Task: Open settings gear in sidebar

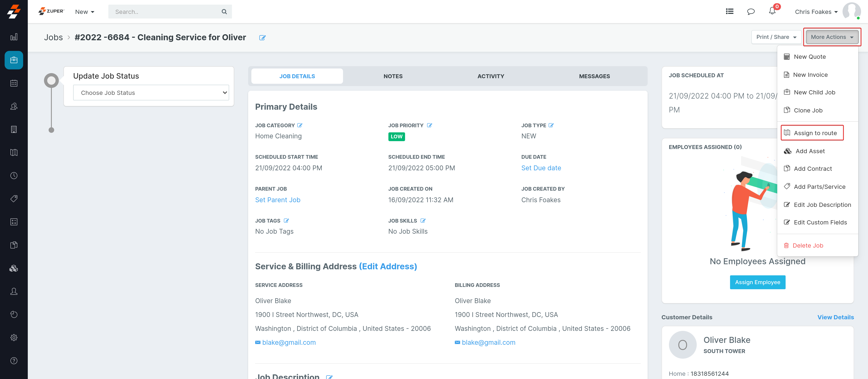Action: pos(14,338)
